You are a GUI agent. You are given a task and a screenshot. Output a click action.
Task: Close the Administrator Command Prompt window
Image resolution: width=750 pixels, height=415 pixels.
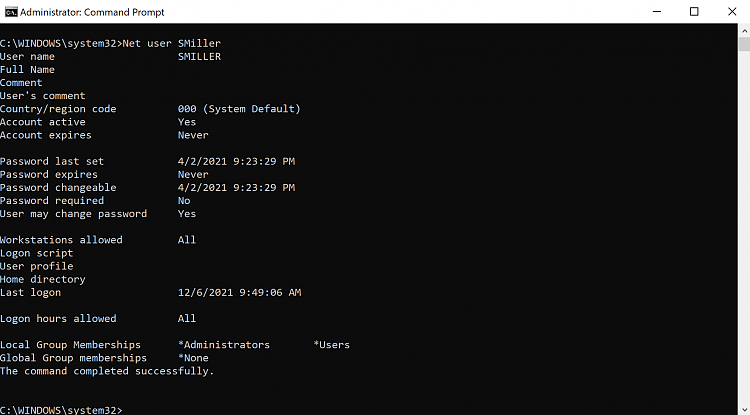[739, 12]
